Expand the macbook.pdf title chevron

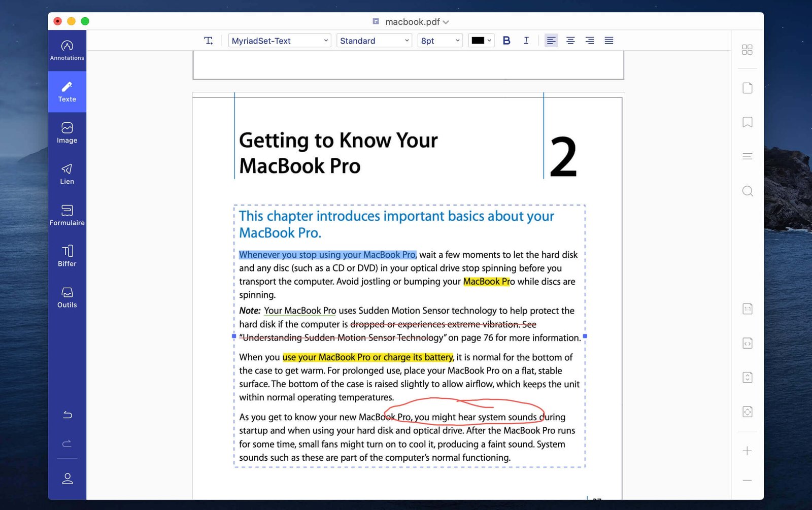pos(446,22)
